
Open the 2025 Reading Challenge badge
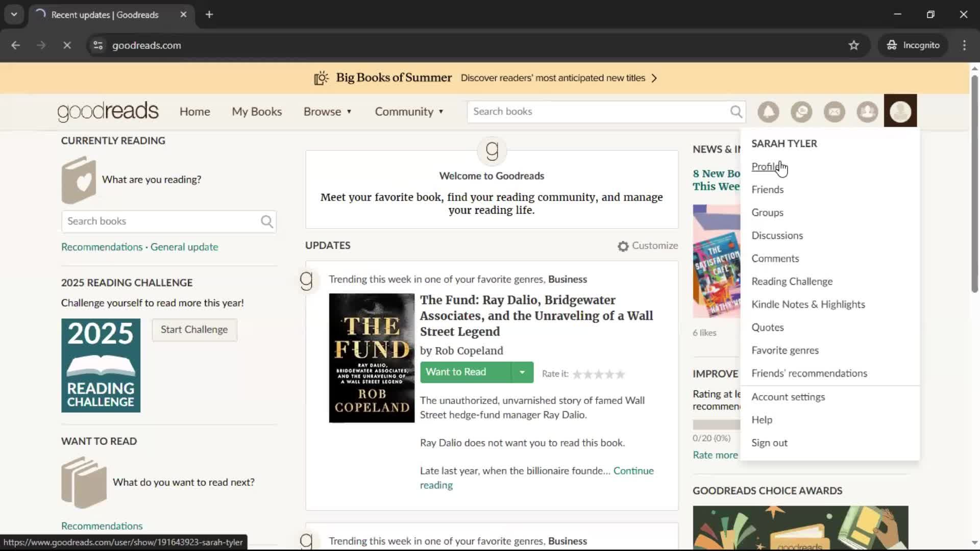pyautogui.click(x=101, y=366)
